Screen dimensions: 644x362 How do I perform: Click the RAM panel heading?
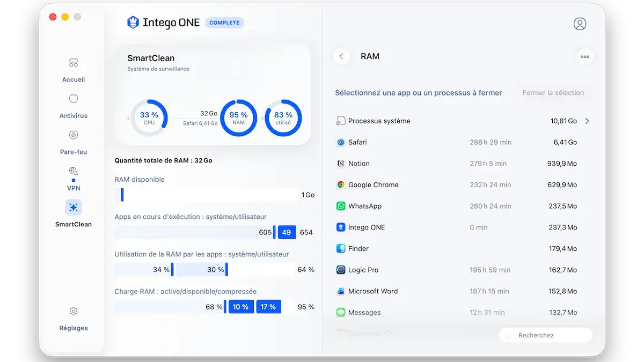click(x=370, y=56)
